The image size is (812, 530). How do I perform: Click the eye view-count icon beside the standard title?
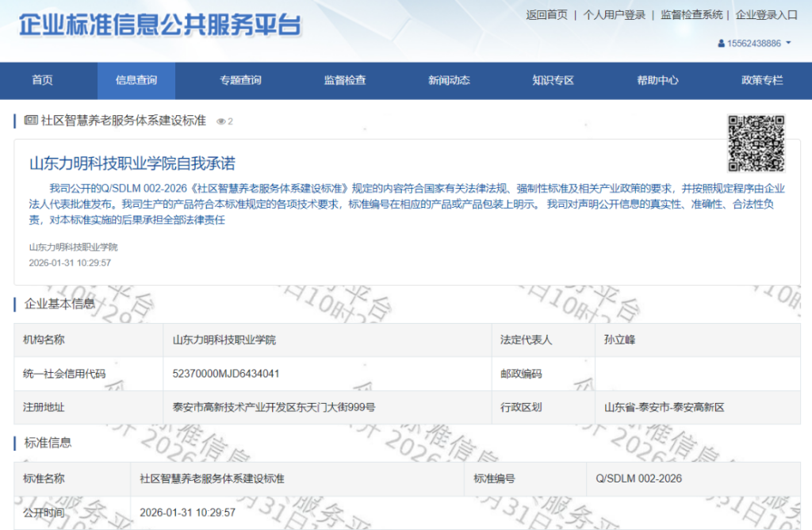pos(220,120)
